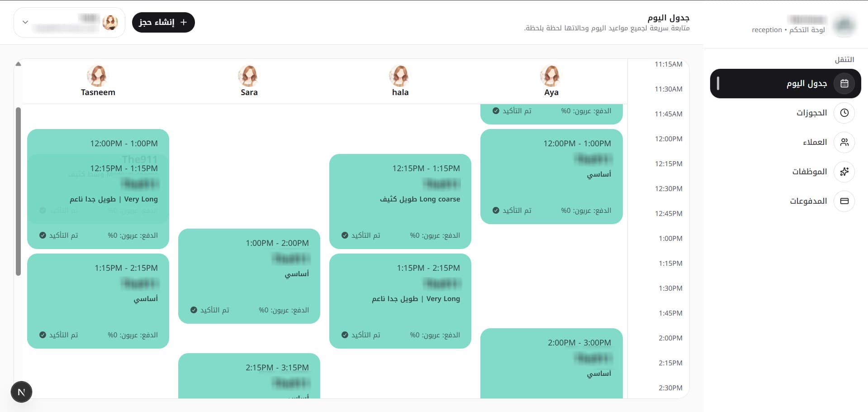Screen dimensions: 868x412
Task: Expand the account dropdown chevron
Action: [x=25, y=22]
